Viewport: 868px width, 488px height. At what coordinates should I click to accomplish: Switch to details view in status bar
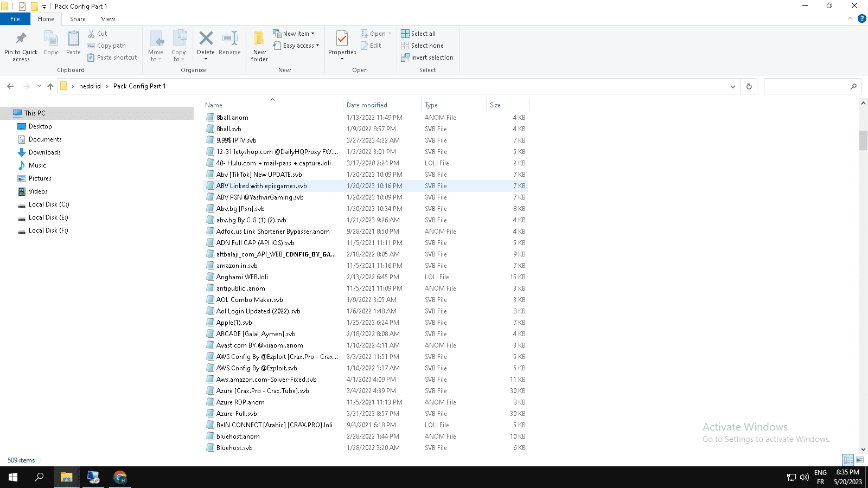point(848,460)
